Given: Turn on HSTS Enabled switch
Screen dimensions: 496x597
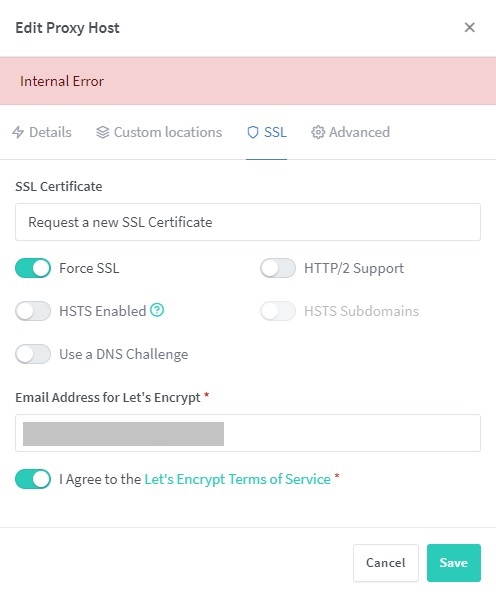Looking at the screenshot, I should [33, 311].
